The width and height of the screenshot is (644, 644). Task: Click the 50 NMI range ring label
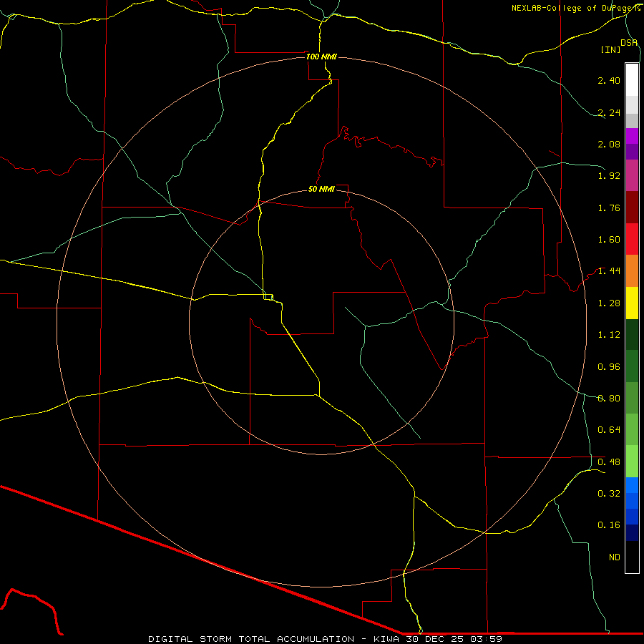pos(321,189)
